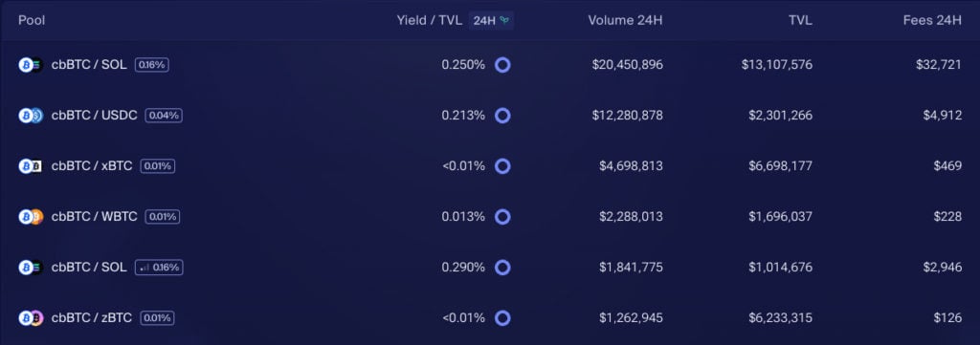Sort by Fees 24H column header
The width and height of the screenshot is (980, 345).
click(x=932, y=20)
